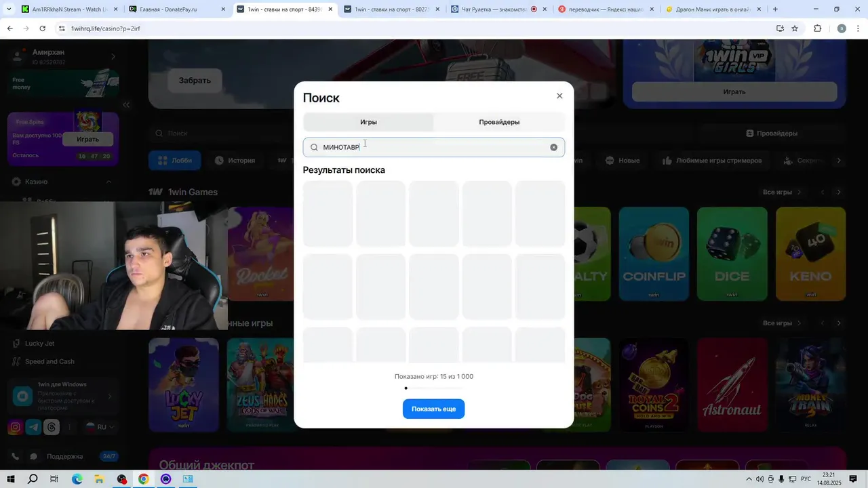Open the Chrome profile avatar
868x488 pixels.
point(842,28)
